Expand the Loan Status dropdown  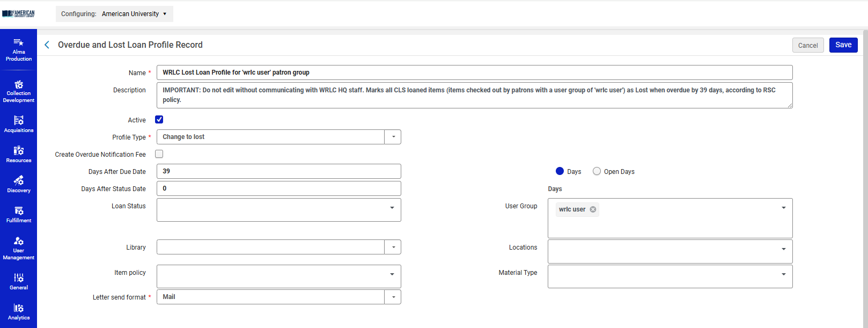(392, 207)
